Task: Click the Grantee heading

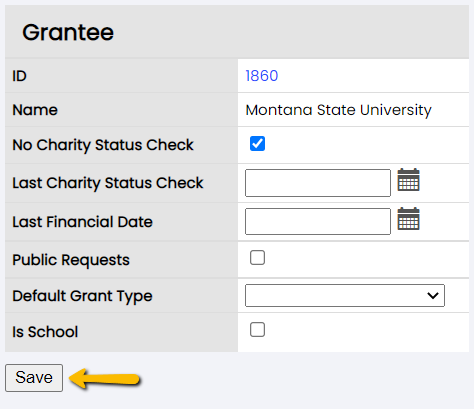Action: [x=68, y=32]
